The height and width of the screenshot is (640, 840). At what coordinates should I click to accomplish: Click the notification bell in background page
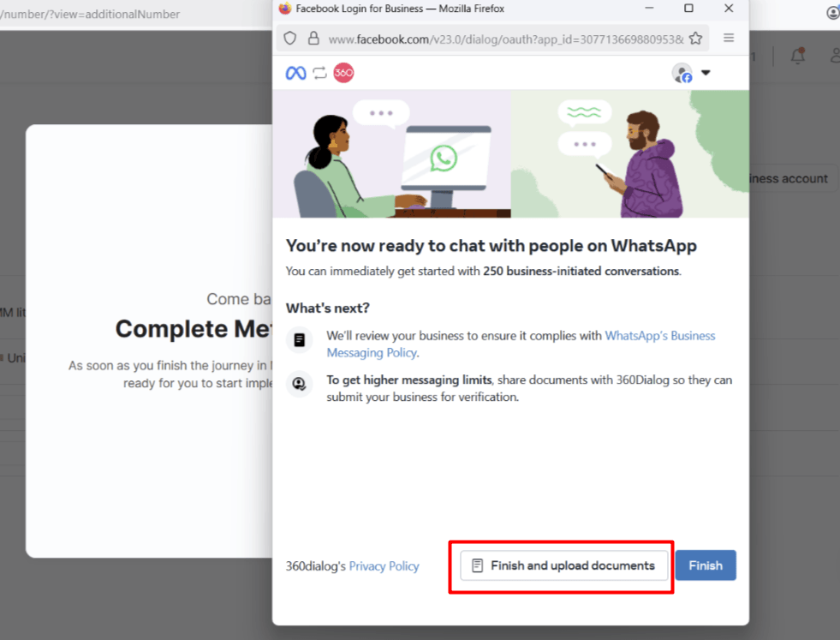click(x=798, y=55)
